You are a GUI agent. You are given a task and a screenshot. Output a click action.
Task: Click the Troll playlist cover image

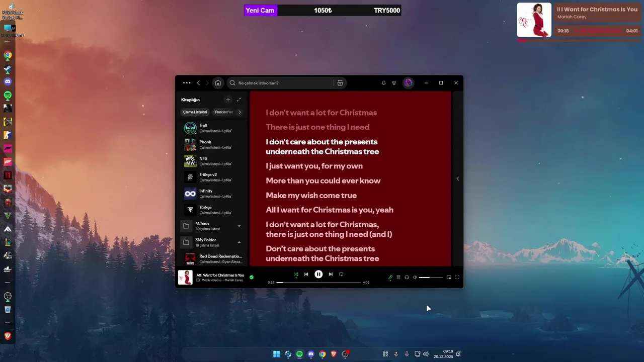click(x=190, y=128)
